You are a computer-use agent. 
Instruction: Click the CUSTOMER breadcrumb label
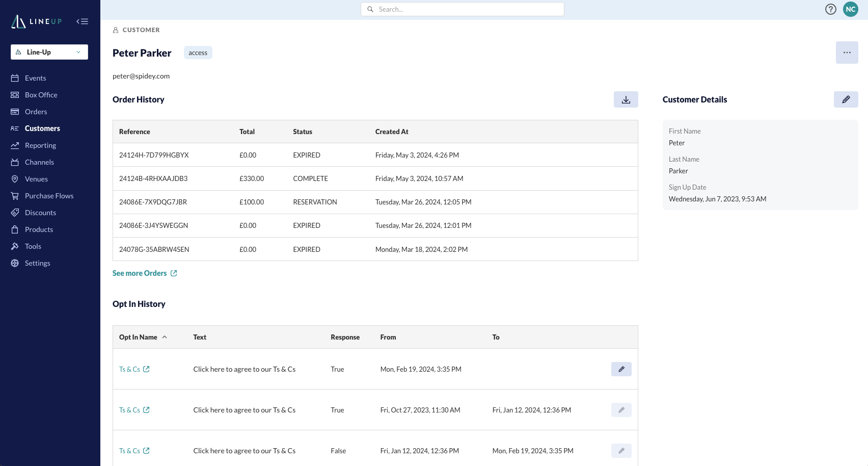(x=141, y=30)
